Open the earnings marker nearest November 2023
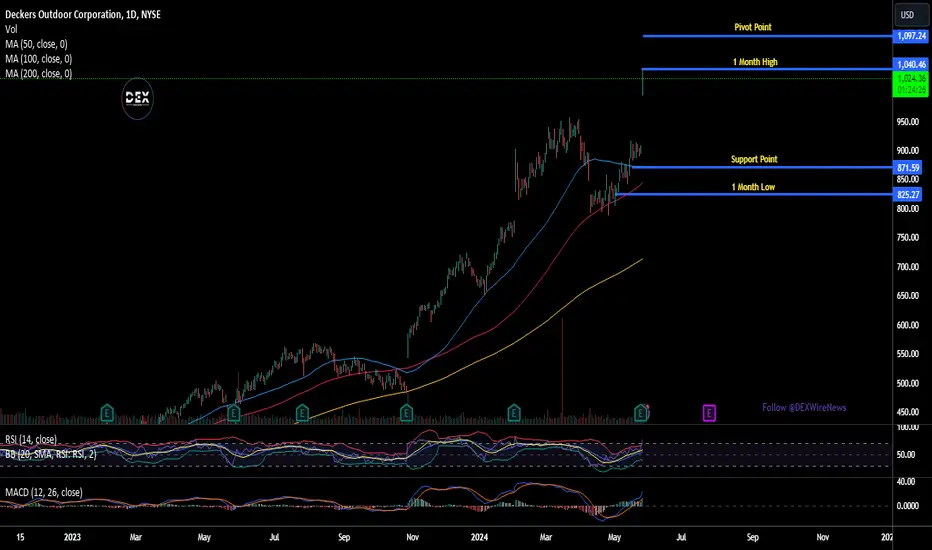The height and width of the screenshot is (550, 932). pos(407,413)
